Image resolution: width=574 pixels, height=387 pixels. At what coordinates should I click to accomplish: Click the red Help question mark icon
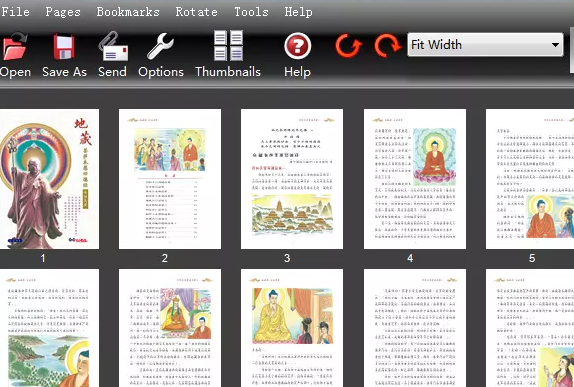298,46
